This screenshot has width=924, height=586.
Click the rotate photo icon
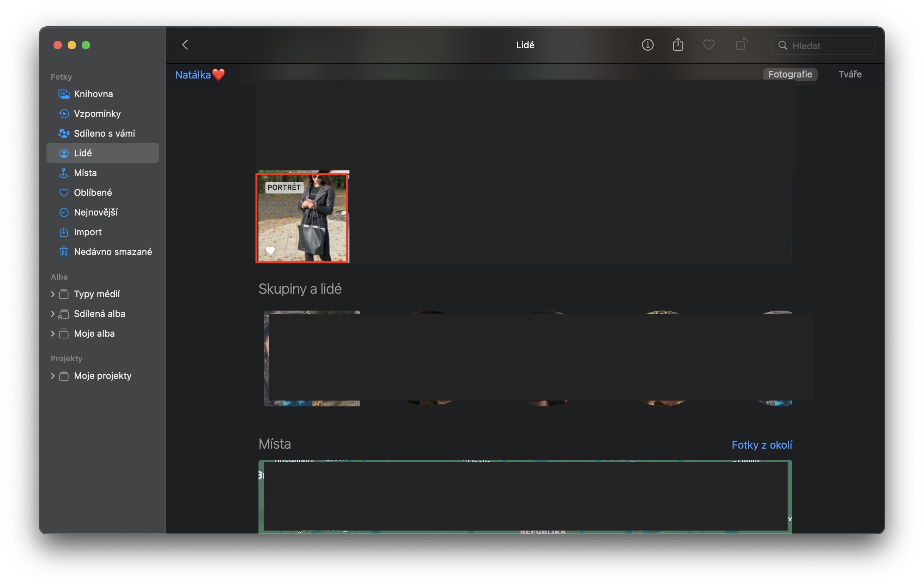tap(741, 45)
